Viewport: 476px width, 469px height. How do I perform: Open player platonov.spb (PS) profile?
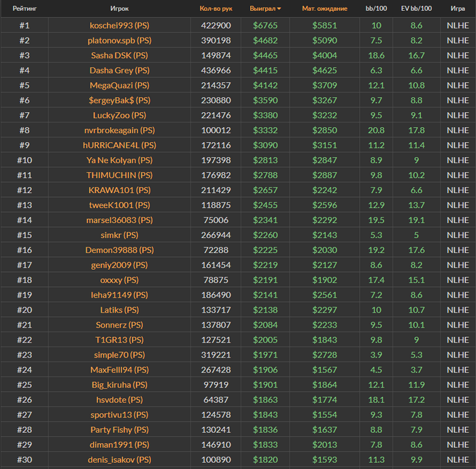(x=119, y=40)
